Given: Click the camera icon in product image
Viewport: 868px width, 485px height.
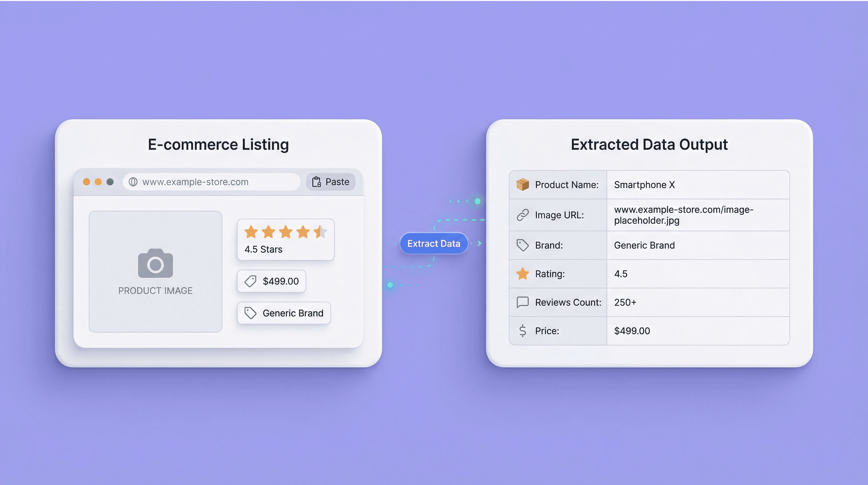Looking at the screenshot, I should tap(155, 263).
